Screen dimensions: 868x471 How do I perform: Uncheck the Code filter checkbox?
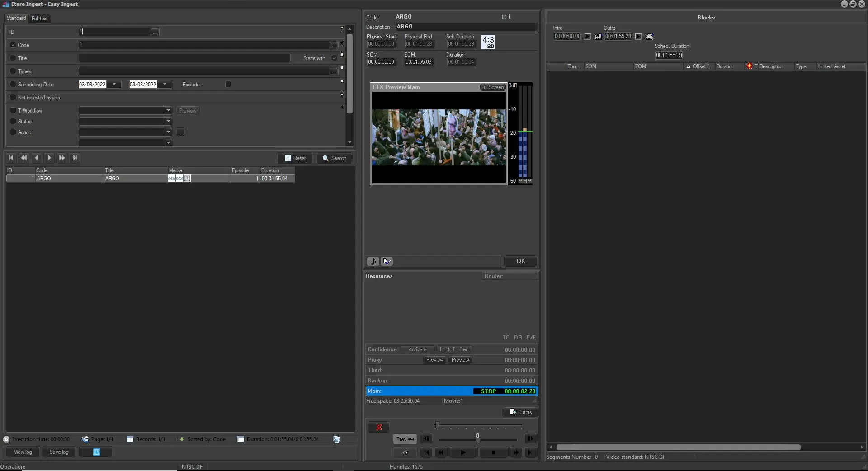coord(13,45)
